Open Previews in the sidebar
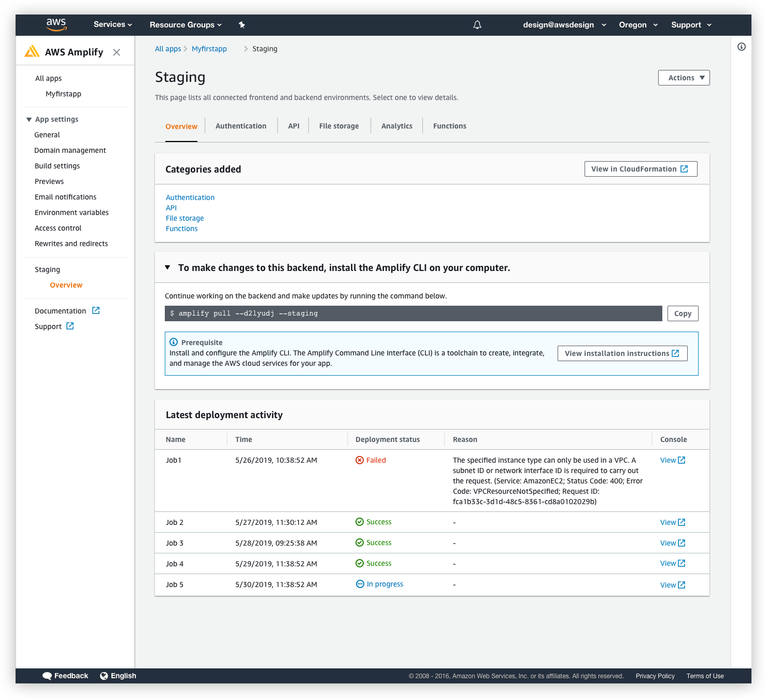This screenshot has width=767, height=700. [x=49, y=181]
